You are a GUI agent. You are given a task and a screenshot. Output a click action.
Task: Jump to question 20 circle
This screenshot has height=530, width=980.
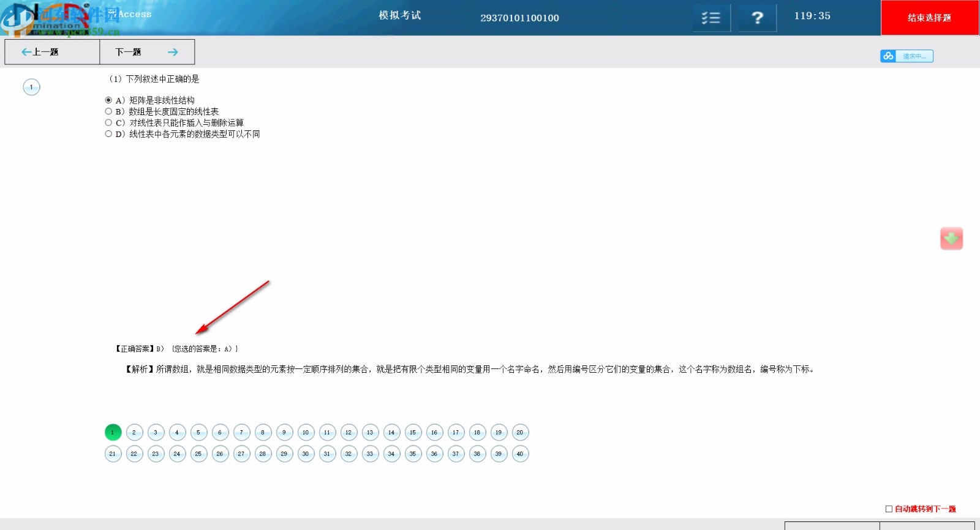pos(520,433)
